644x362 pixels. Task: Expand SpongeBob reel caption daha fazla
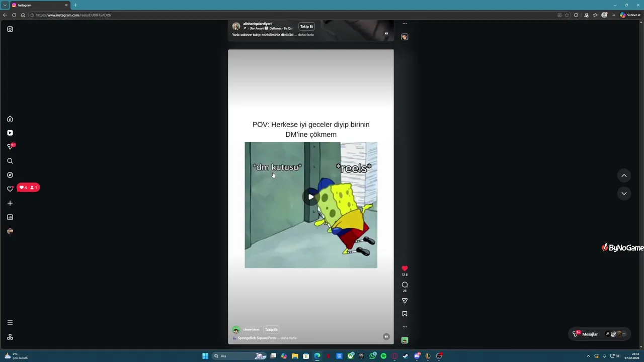pos(288,338)
